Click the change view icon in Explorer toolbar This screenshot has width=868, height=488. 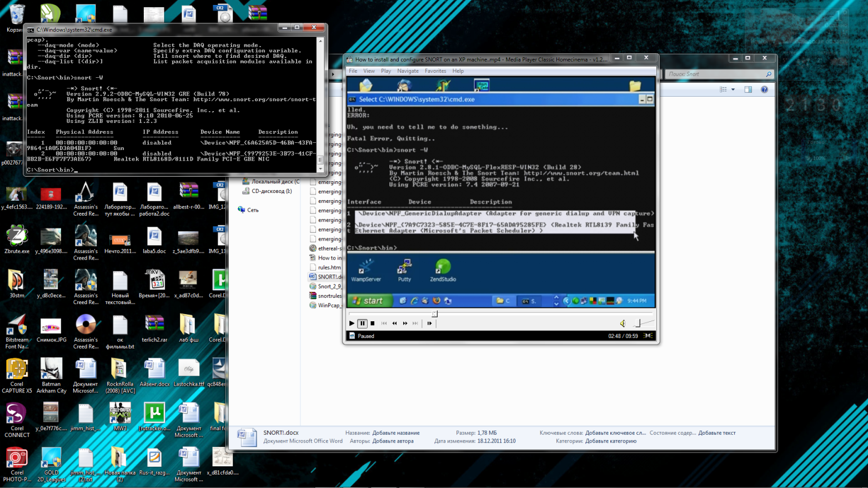coord(723,89)
